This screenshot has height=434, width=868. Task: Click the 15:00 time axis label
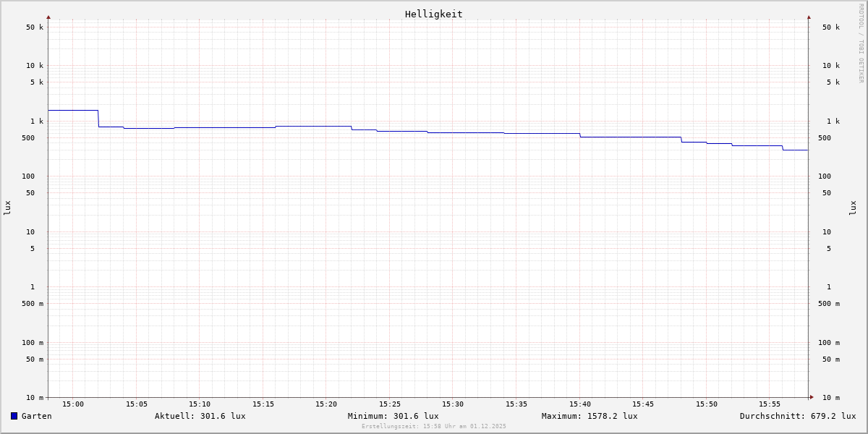click(x=73, y=404)
